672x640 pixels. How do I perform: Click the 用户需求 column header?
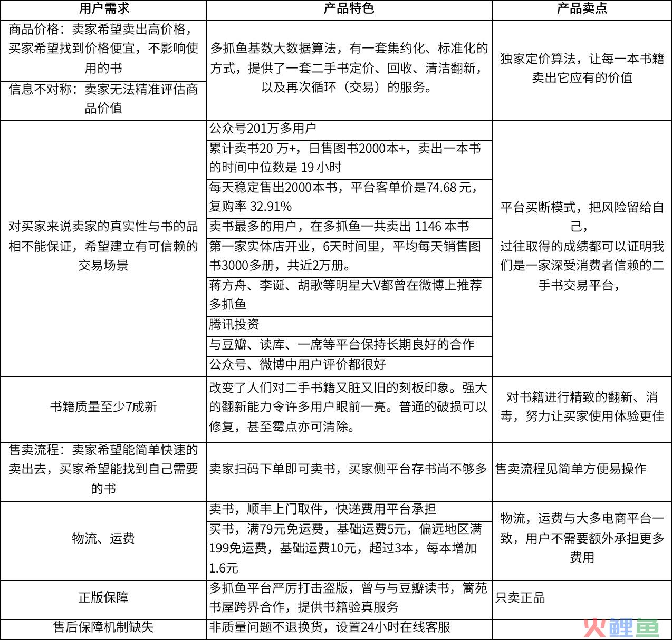tap(103, 9)
